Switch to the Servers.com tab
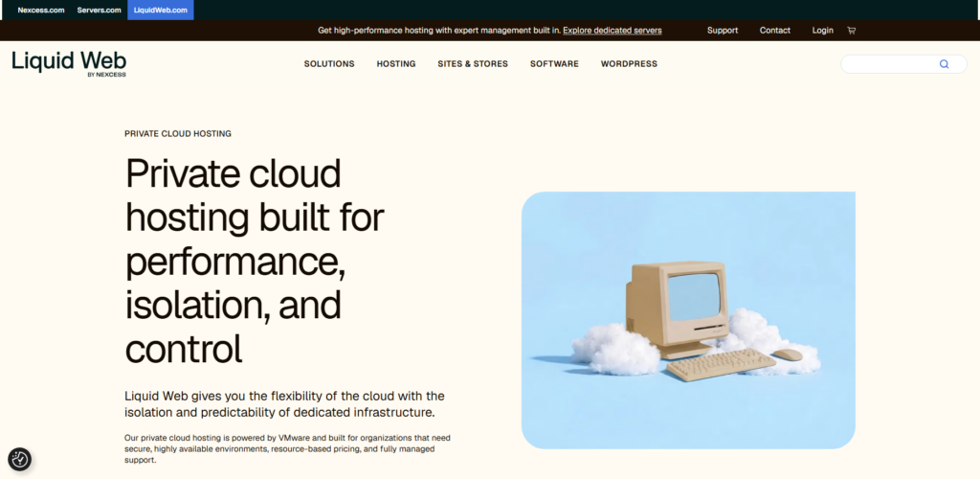This screenshot has width=980, height=479. pyautogui.click(x=100, y=10)
